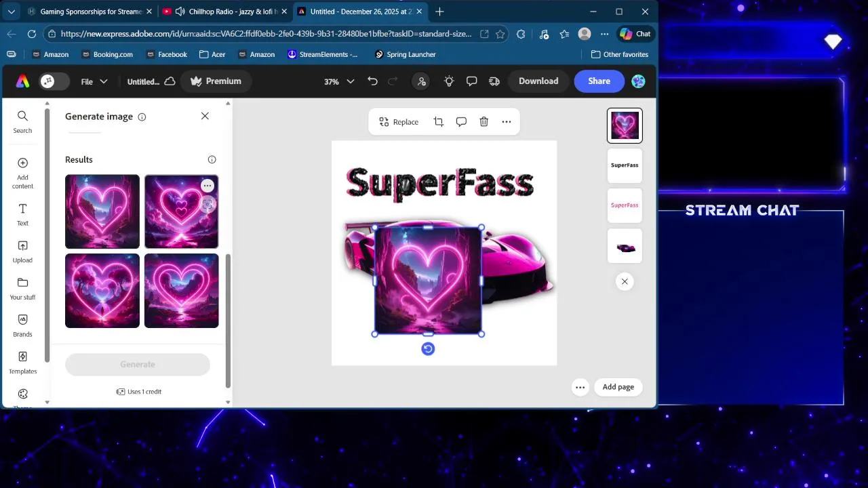Viewport: 868px width, 488px height.
Task: Select the bottom-left heart result thumbnail
Action: 102,291
